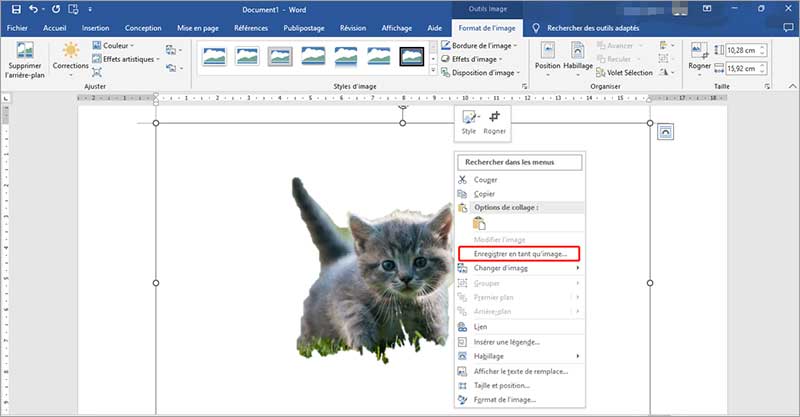
Task: Click the Habillage wrap text ribbon icon
Action: [580, 56]
